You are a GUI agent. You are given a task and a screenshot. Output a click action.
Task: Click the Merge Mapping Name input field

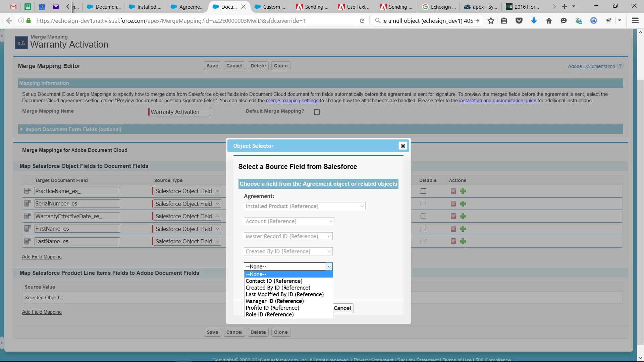click(x=179, y=112)
